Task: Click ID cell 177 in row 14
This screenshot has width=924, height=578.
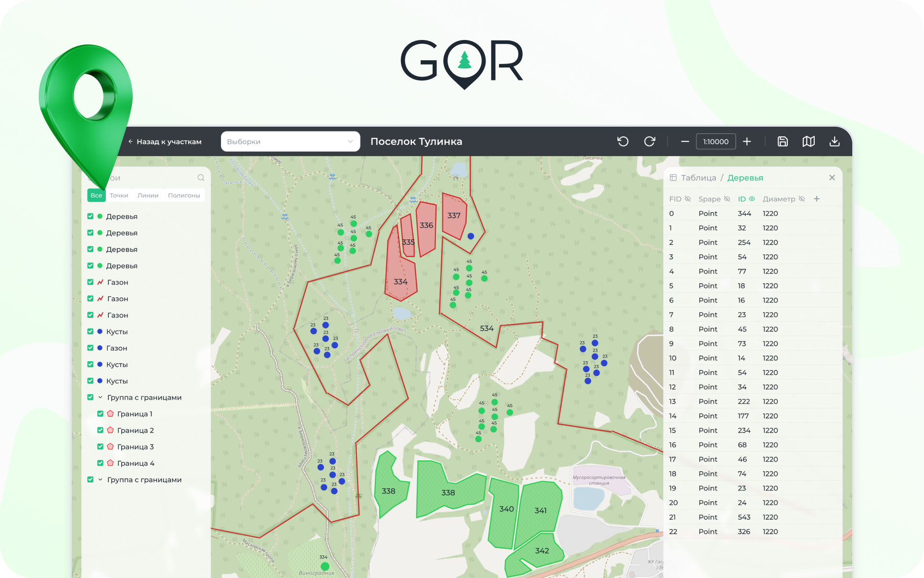Action: coord(744,416)
